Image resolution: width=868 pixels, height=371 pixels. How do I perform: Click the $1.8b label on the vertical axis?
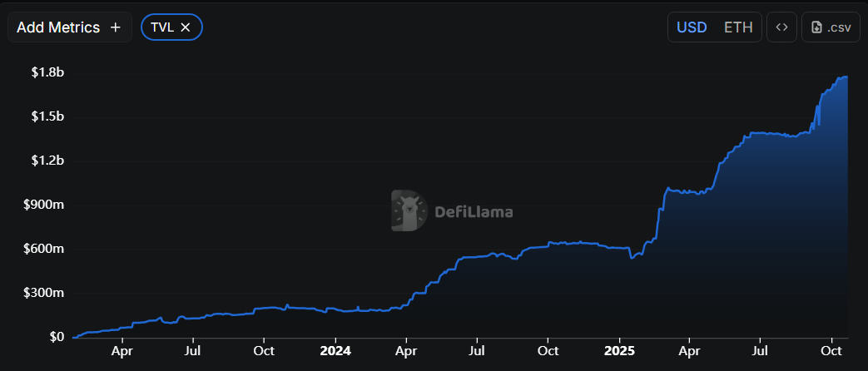(x=47, y=72)
